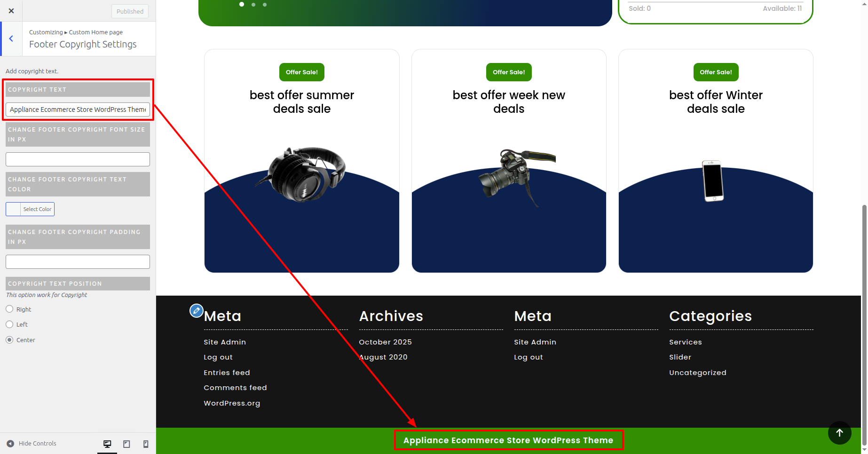This screenshot has width=868, height=454.
Task: Focus the footer copyright padding field
Action: (x=78, y=262)
